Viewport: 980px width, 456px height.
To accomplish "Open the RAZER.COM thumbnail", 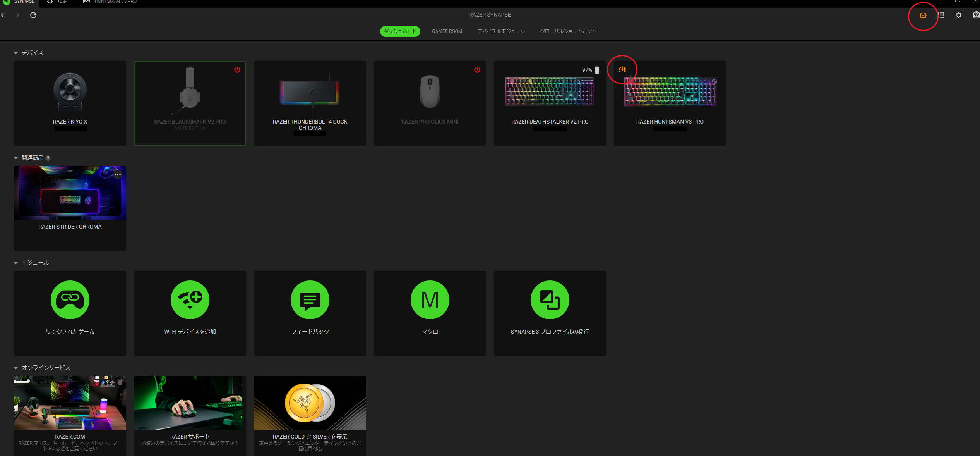I will [70, 403].
